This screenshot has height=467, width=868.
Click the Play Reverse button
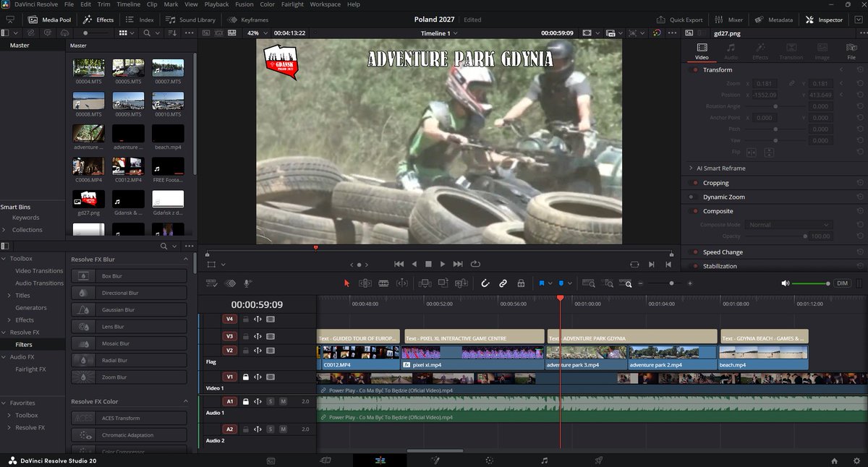pyautogui.click(x=414, y=264)
